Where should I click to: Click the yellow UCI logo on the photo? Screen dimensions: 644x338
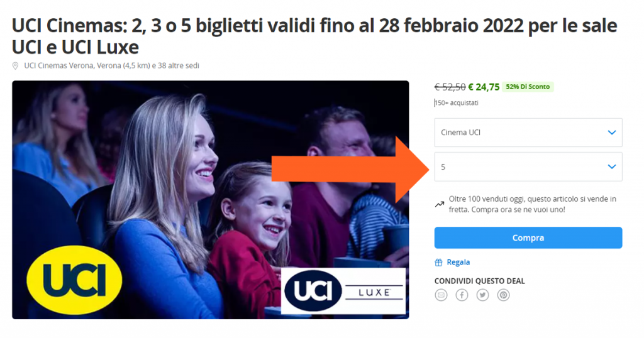point(74,280)
